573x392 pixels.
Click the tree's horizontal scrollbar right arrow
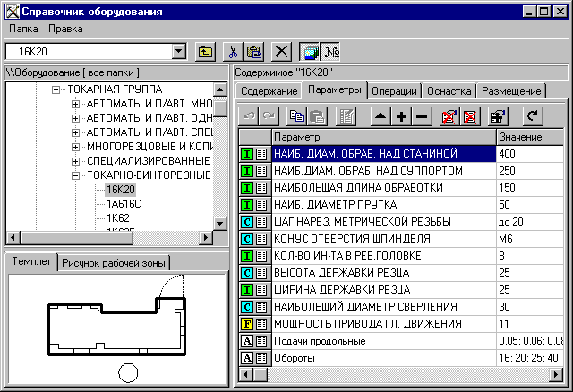(206, 238)
